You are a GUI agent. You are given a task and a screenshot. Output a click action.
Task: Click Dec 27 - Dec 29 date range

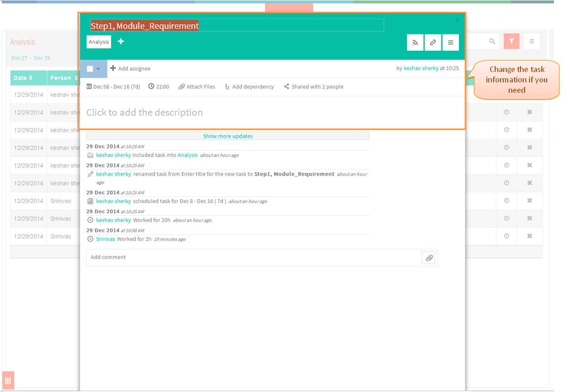[x=31, y=58]
